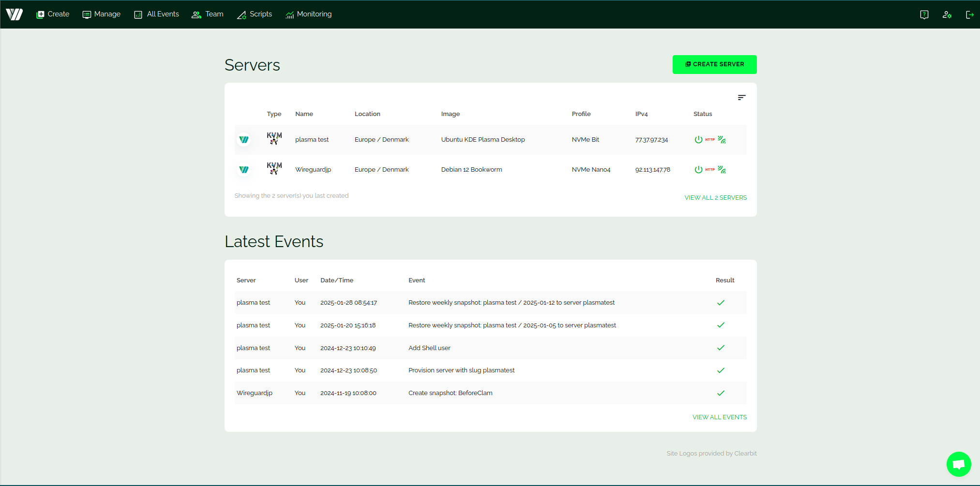980x486 pixels.
Task: Open the live chat bubble
Action: click(958, 464)
